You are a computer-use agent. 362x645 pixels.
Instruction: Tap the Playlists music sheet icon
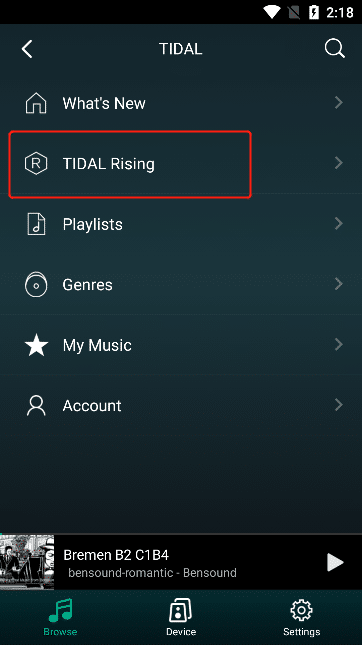click(x=36, y=224)
